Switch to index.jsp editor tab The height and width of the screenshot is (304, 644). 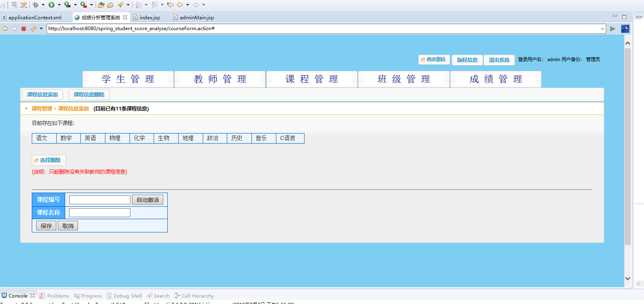(150, 17)
